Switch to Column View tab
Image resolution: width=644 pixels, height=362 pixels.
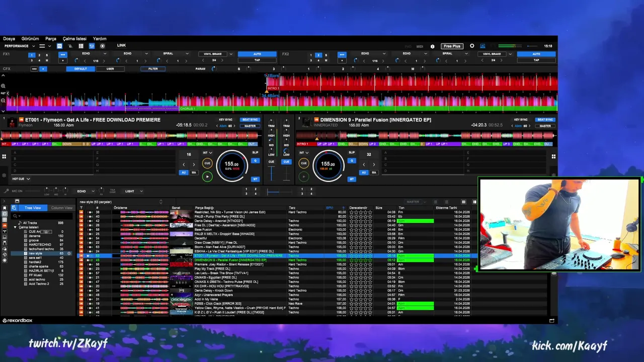coord(61,208)
